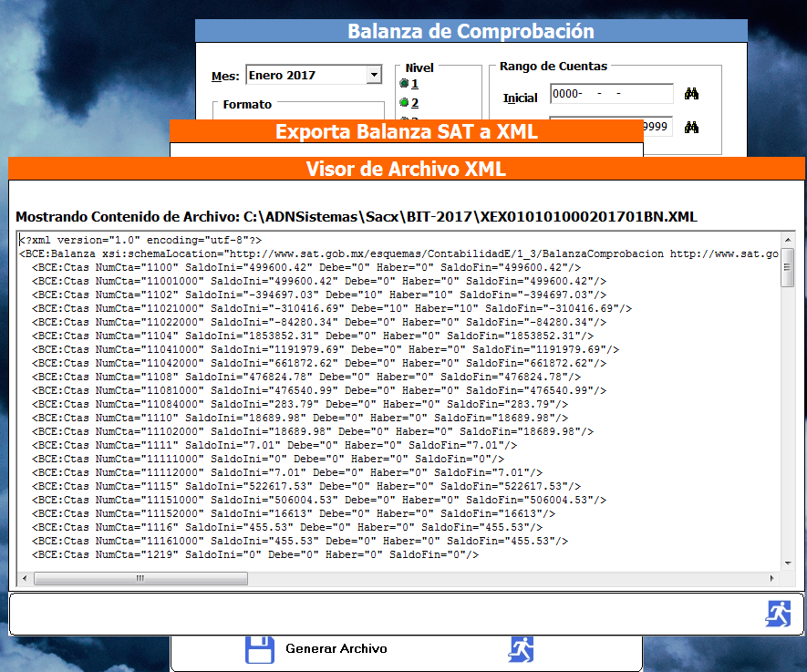Click the line with NumCta="11151000"
807x672 pixels.
[319, 501]
